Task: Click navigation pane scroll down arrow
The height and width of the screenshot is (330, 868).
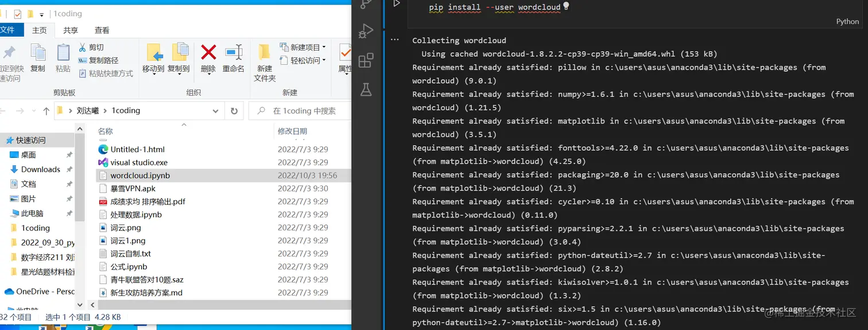Action: pyautogui.click(x=79, y=305)
